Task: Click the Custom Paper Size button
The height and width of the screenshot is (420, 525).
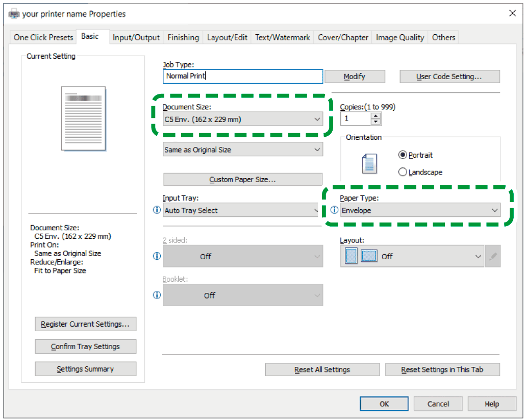Action: [242, 180]
